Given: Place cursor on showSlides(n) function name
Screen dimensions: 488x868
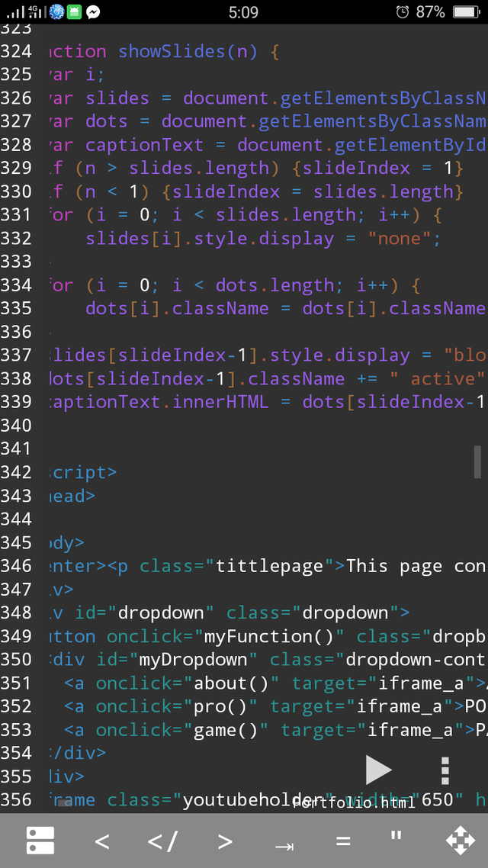Looking at the screenshot, I should click(188, 51).
